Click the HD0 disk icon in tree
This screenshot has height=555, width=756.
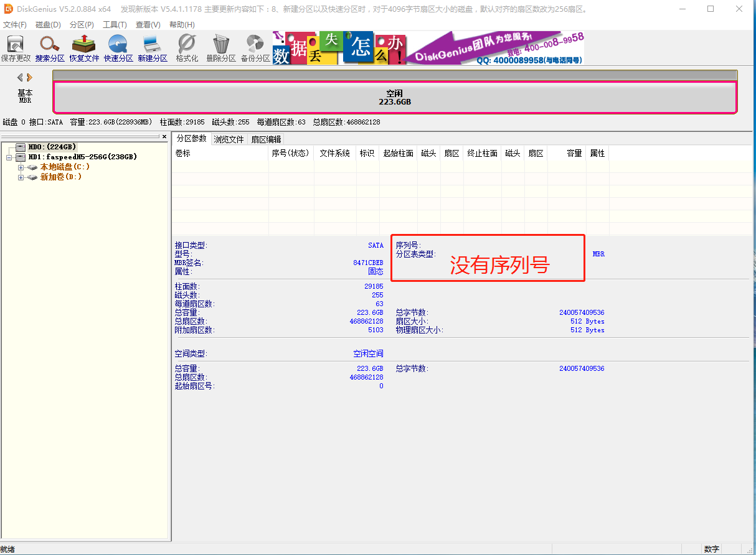(21, 147)
